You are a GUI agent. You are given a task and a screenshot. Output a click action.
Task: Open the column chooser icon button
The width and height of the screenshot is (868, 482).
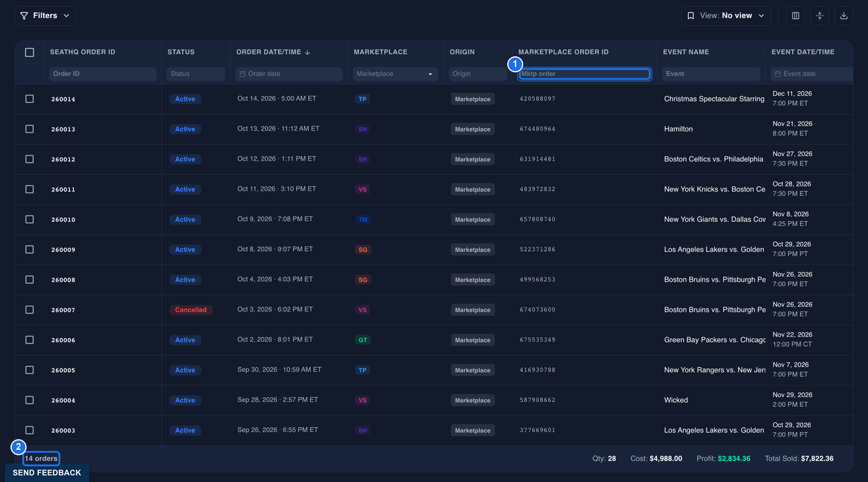(x=796, y=15)
